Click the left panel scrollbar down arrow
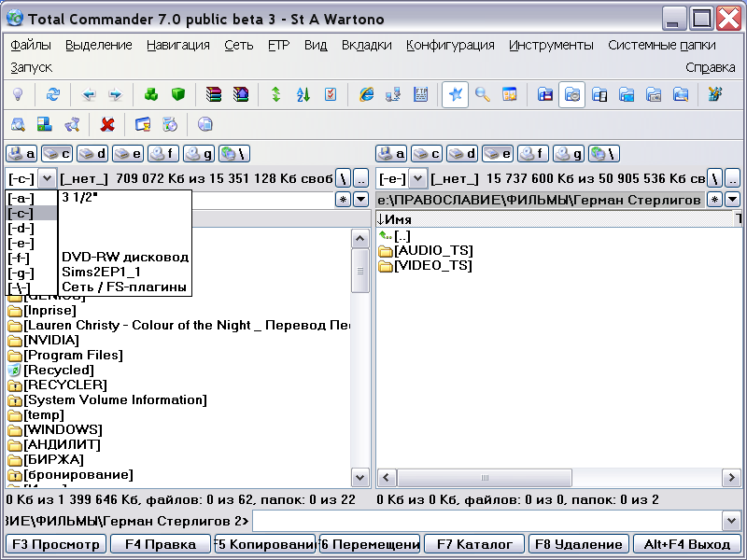747x560 pixels. [x=360, y=477]
